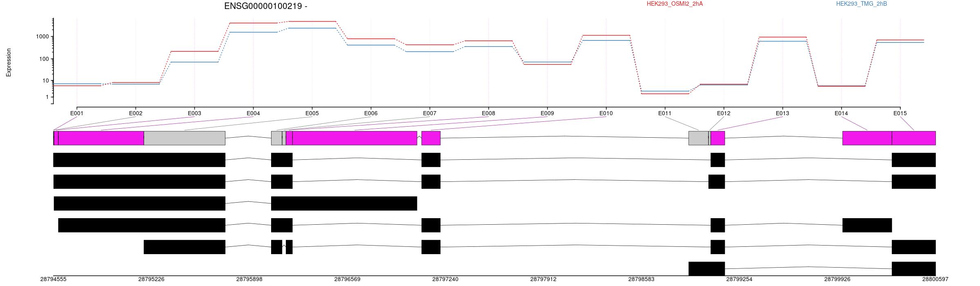This screenshot has height=286, width=980.
Task: Click genomic coordinate 28798583
Action: [x=641, y=279]
